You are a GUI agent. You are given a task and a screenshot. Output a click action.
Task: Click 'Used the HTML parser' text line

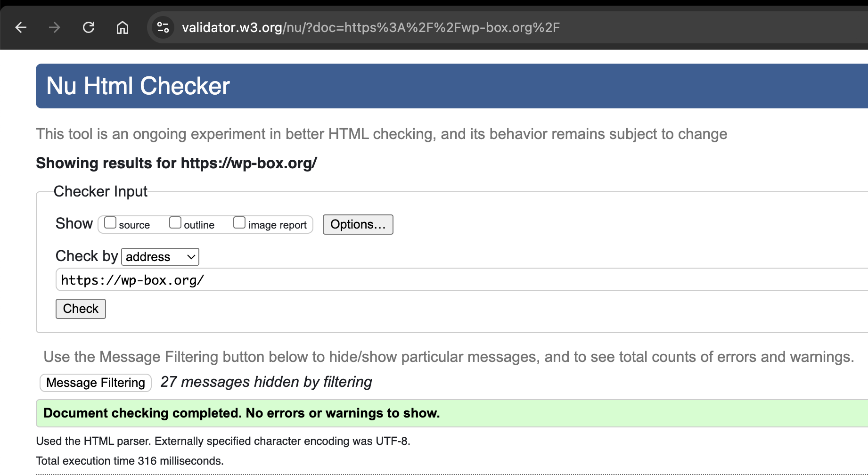point(223,441)
